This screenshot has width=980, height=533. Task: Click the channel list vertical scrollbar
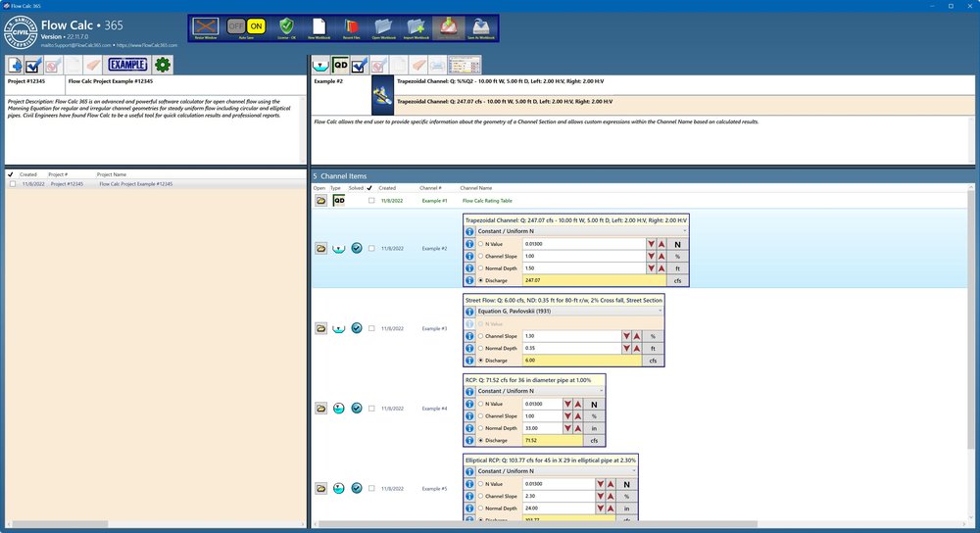tap(970, 318)
